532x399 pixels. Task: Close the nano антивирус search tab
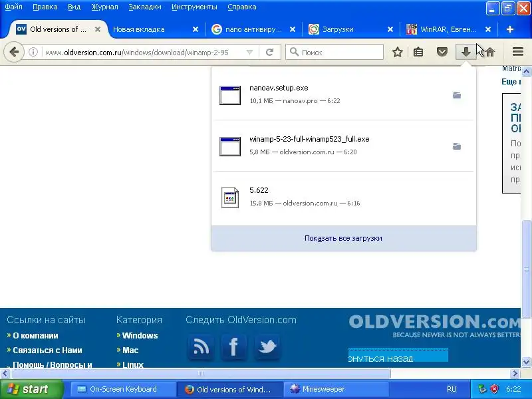coord(293,29)
